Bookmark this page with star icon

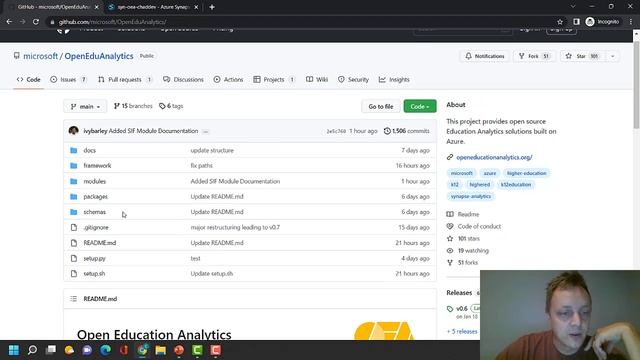pos(560,22)
